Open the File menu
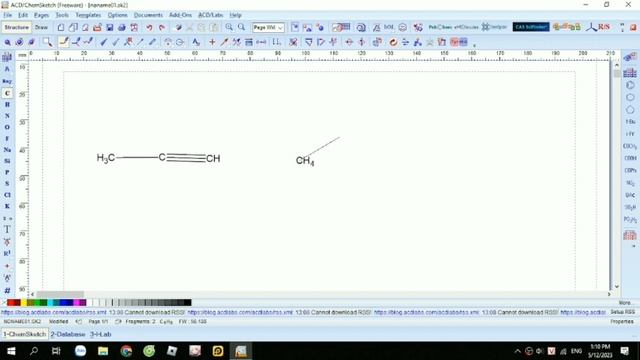 point(8,15)
